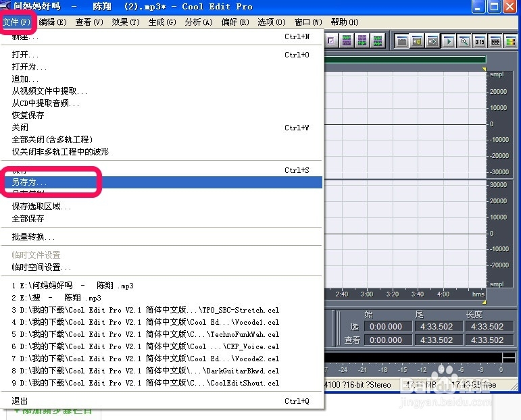Toggle the Zoom Controls magnifier icon
This screenshot has width=521, height=420.
tap(464, 41)
